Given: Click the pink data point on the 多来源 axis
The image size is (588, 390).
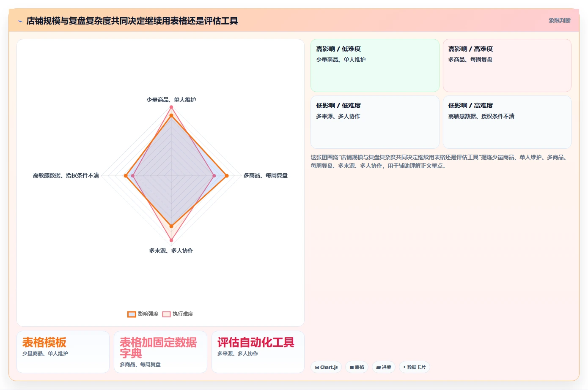Looking at the screenshot, I should tap(171, 240).
